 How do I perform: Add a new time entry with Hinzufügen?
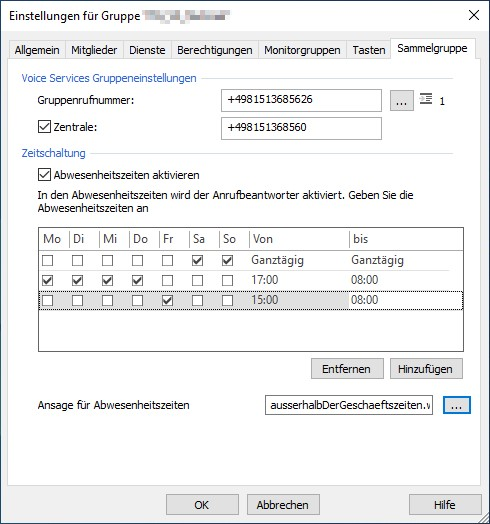[x=426, y=369]
